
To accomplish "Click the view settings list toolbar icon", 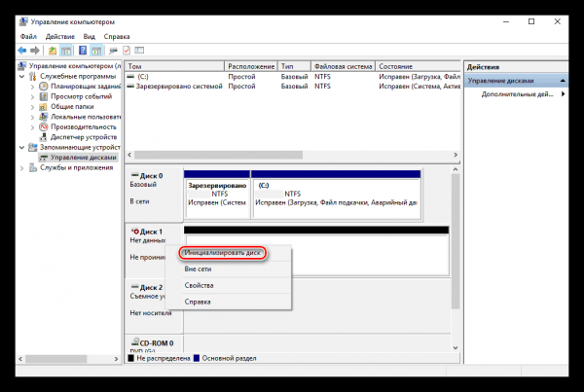I will click(x=139, y=51).
